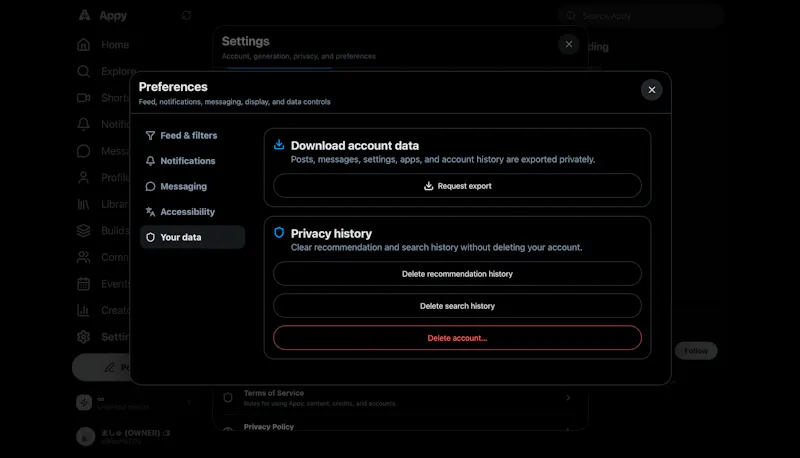Image resolution: width=800 pixels, height=458 pixels.
Task: Close the Settings panel behind Preferences
Action: point(568,44)
